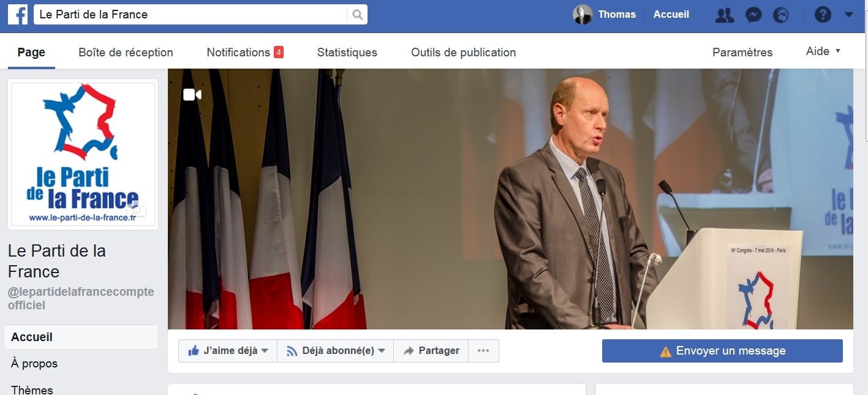Expand the account menu arrow in top bar
Screen dimensions: 868x395
click(x=849, y=15)
